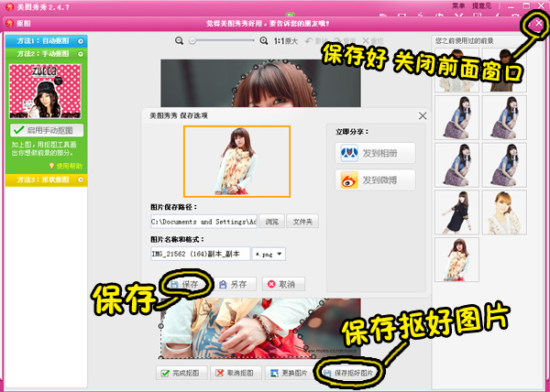Click the 另存 (Save As) button
550x392 pixels.
point(234,285)
